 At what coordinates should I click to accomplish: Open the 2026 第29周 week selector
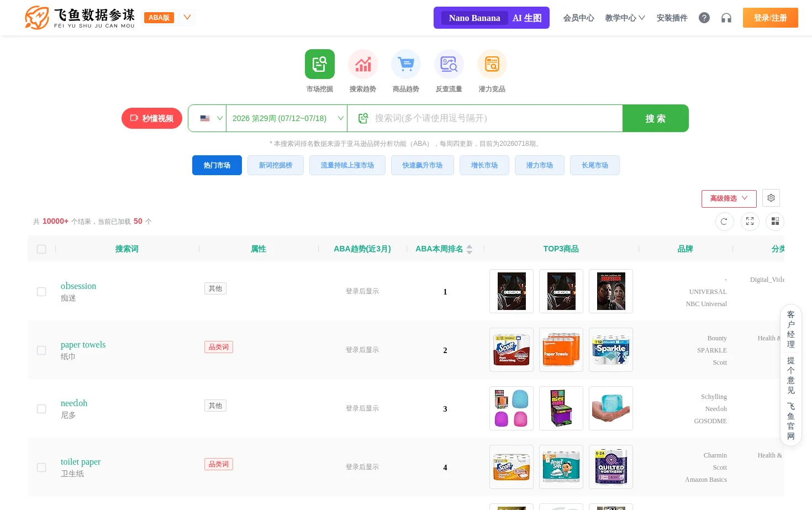click(287, 118)
